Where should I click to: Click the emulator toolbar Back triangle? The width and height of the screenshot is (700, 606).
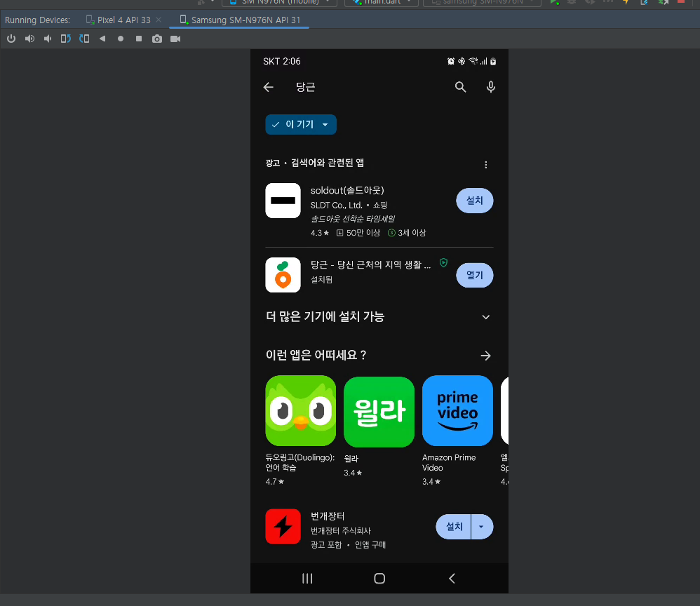[102, 39]
